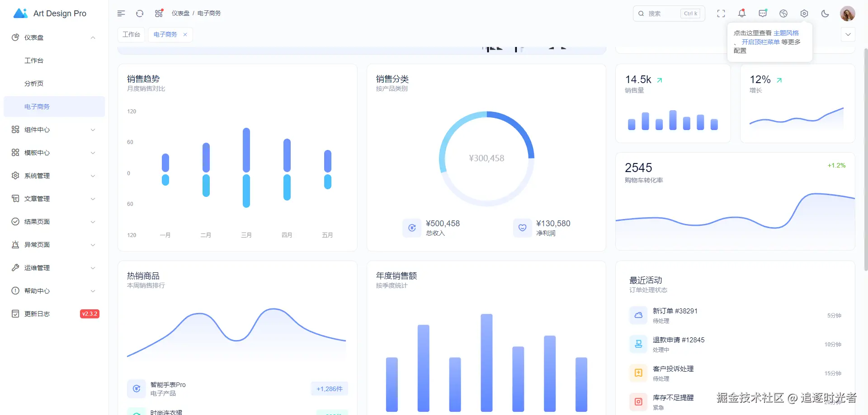Open the settings hexagon icon

click(x=804, y=14)
